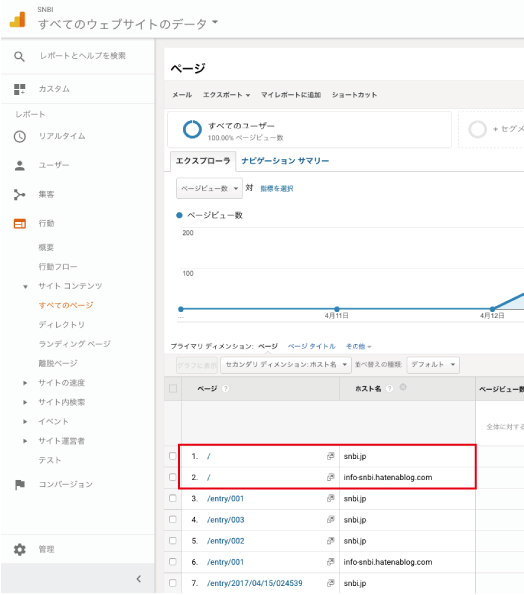The image size is (524, 595).
Task: Remove the ホスト名 secondary dimension
Action: coord(403,387)
